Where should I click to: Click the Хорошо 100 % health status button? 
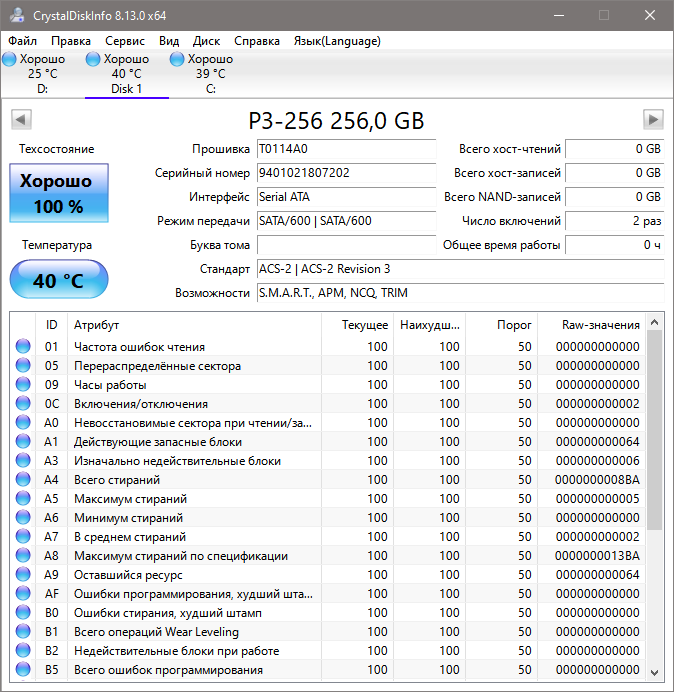(x=58, y=194)
